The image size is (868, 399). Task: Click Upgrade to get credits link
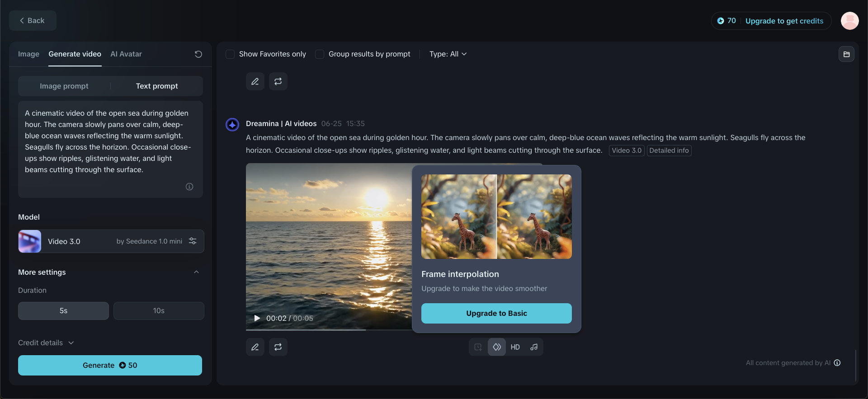click(x=784, y=21)
